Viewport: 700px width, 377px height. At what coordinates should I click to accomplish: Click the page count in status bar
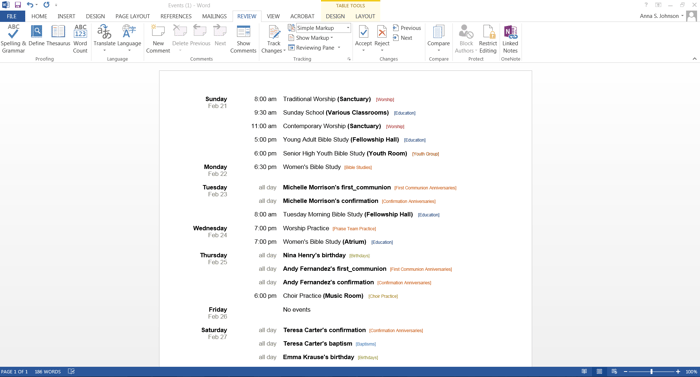[x=14, y=372]
